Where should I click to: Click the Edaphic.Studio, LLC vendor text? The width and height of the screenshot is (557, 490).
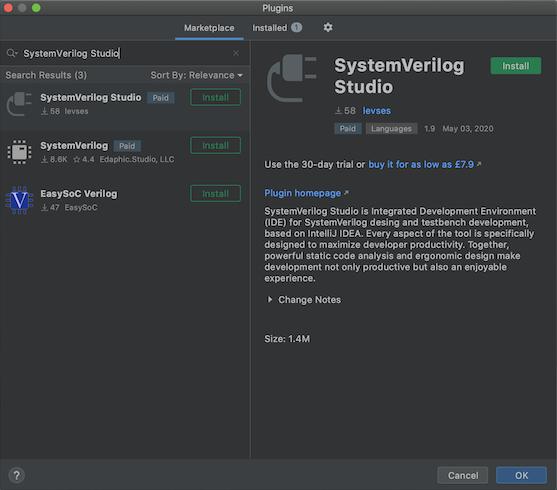point(137,159)
